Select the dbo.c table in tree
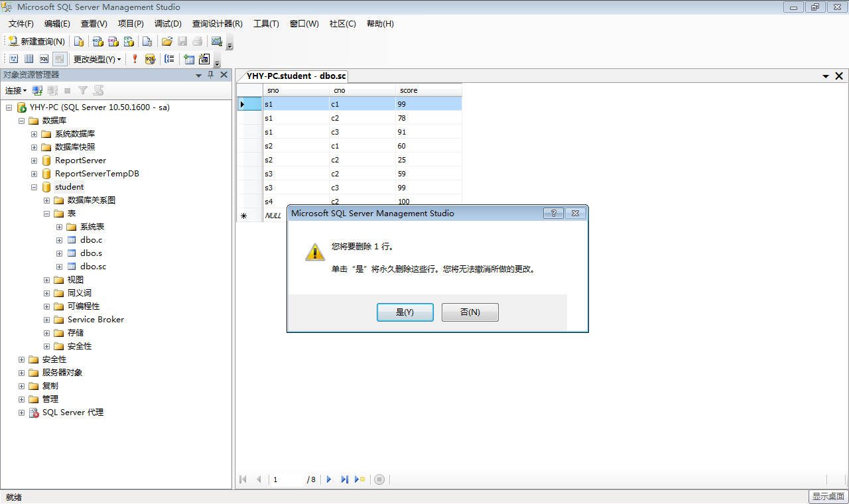Image resolution: width=849 pixels, height=504 pixels. pyautogui.click(x=92, y=240)
